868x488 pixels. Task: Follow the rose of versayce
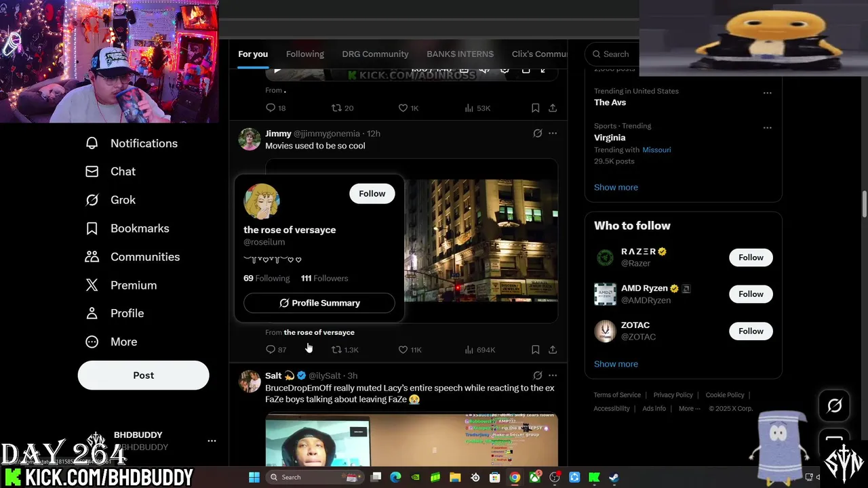coord(372,194)
